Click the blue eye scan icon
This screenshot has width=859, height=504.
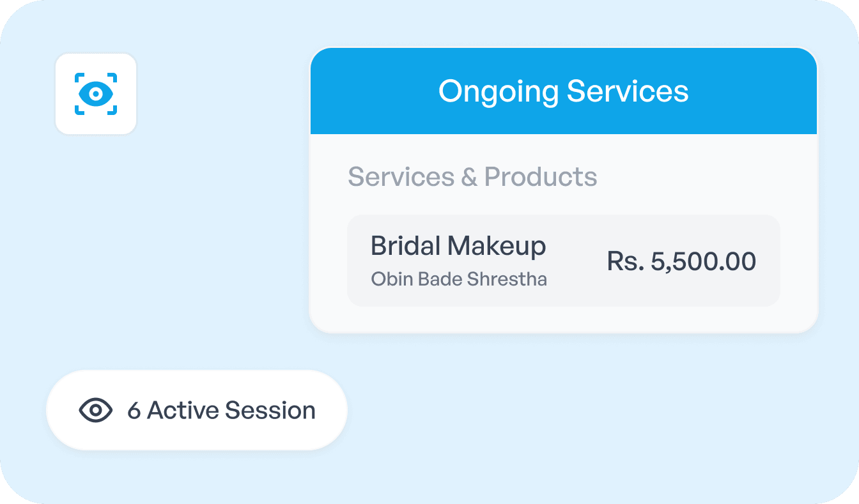coord(96,94)
